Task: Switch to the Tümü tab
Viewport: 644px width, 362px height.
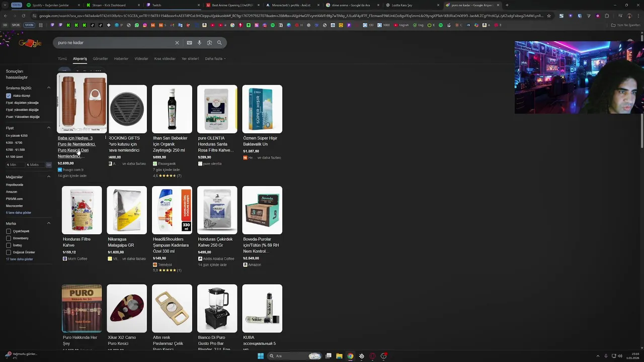Action: click(62, 59)
